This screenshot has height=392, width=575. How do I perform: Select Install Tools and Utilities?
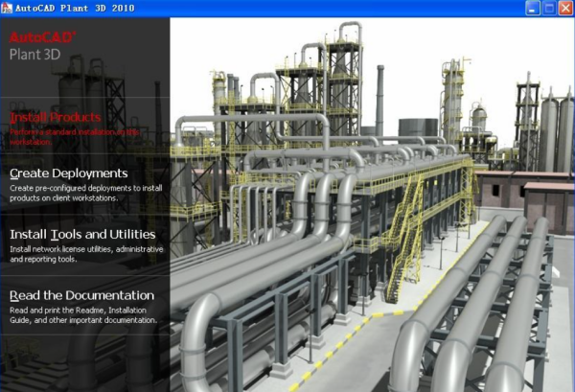coord(82,234)
